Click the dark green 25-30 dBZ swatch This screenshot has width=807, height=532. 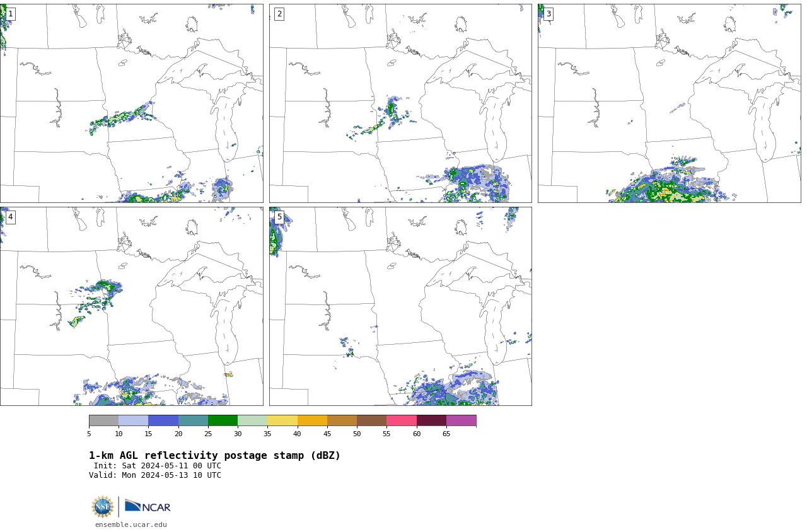(x=223, y=420)
